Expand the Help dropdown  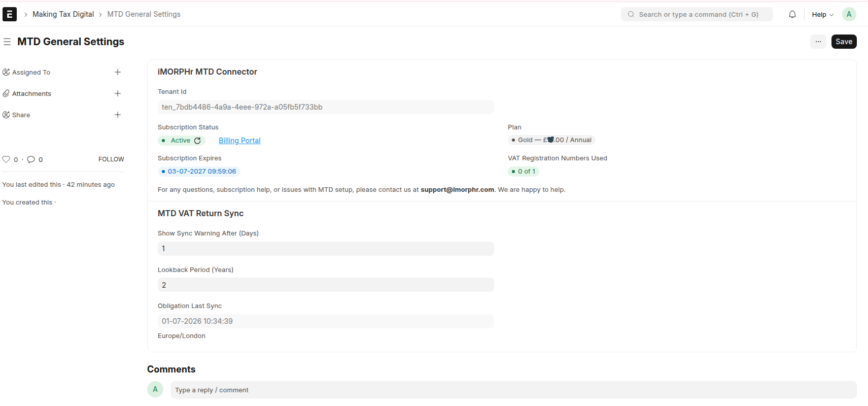[822, 14]
